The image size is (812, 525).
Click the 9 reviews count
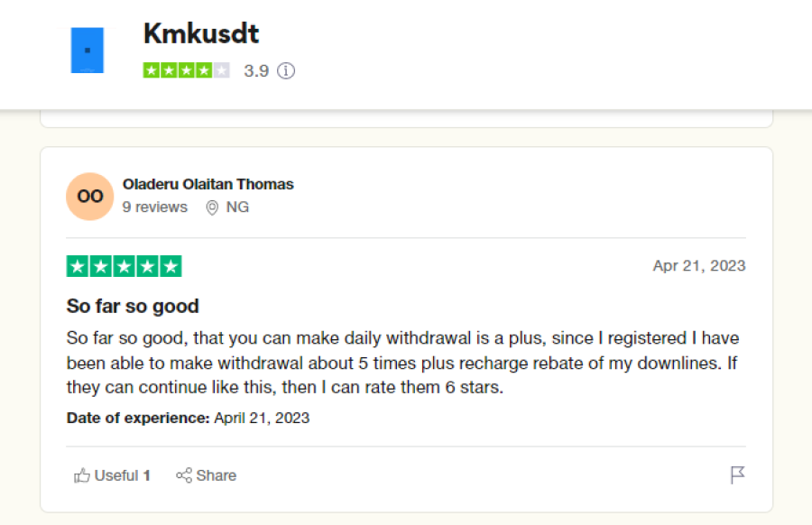(x=155, y=207)
